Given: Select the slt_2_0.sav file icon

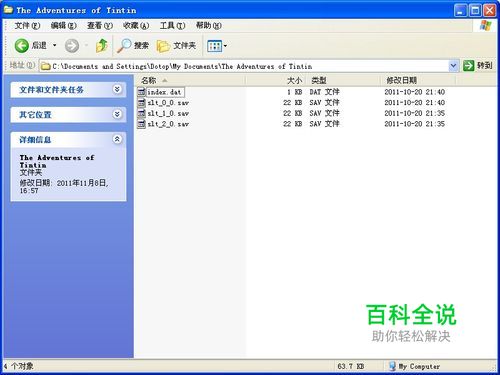Looking at the screenshot, I should (142, 124).
